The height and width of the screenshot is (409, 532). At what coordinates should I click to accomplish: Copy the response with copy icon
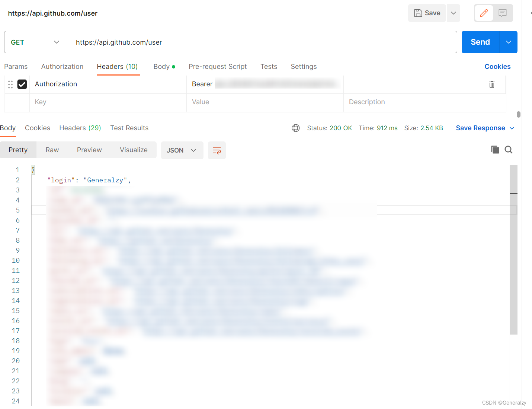coord(495,150)
